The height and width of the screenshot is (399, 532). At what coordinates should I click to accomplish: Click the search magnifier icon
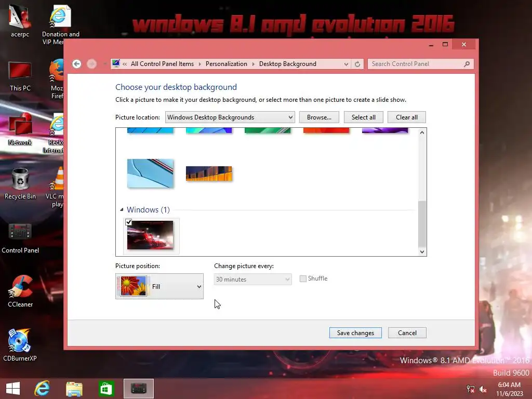(467, 64)
